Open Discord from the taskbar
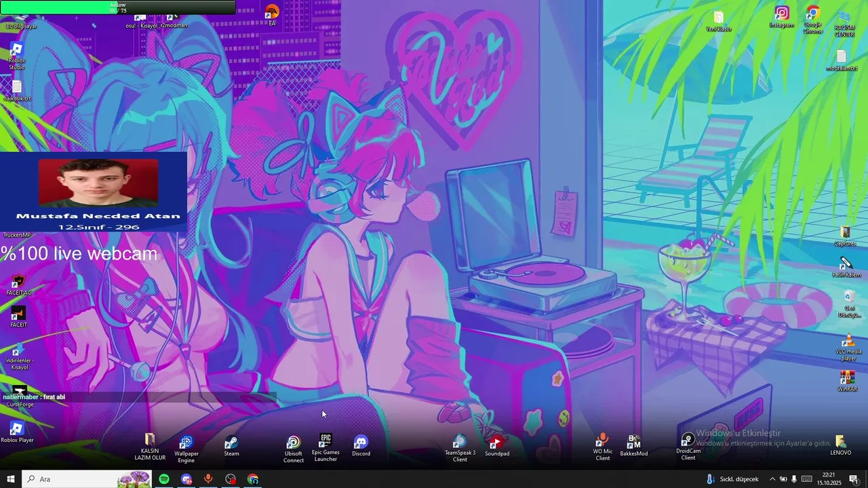The width and height of the screenshot is (868, 488). tap(186, 479)
